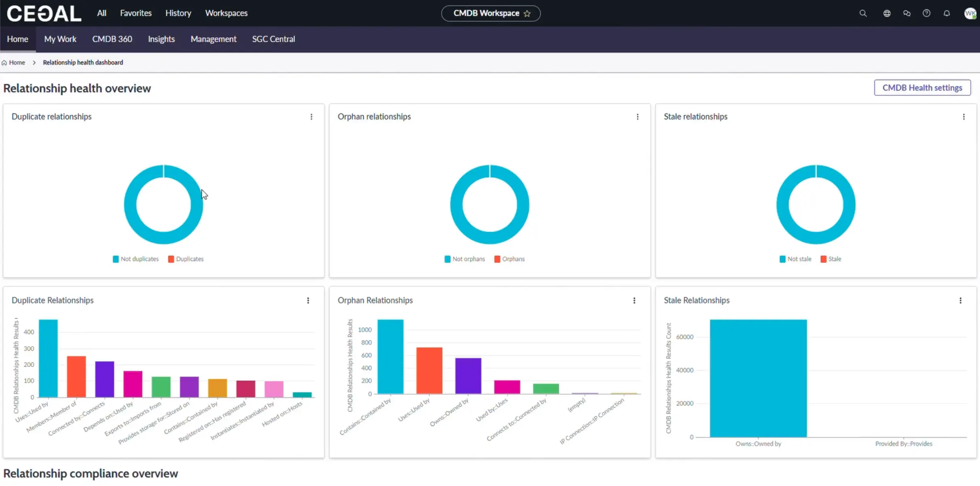Screen dimensions: 980x486
Task: Open the help question mark icon
Action: (927, 13)
